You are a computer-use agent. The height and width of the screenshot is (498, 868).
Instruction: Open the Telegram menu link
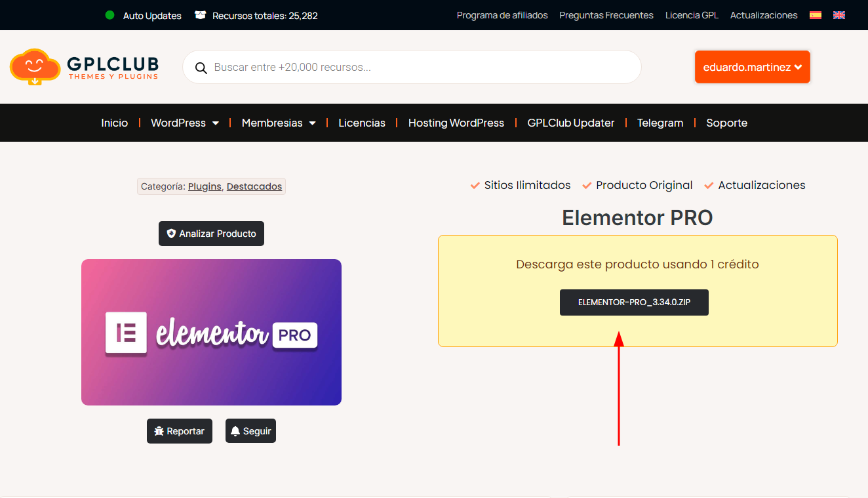tap(660, 123)
